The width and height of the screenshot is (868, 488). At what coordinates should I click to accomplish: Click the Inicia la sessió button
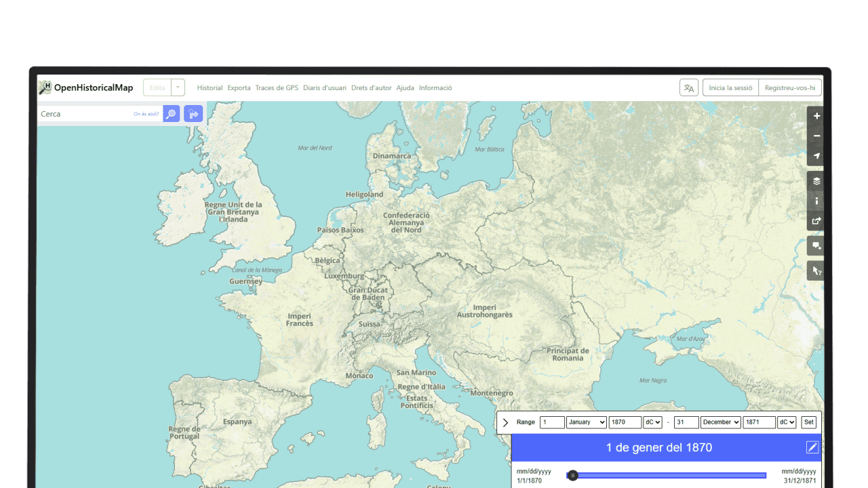[730, 87]
